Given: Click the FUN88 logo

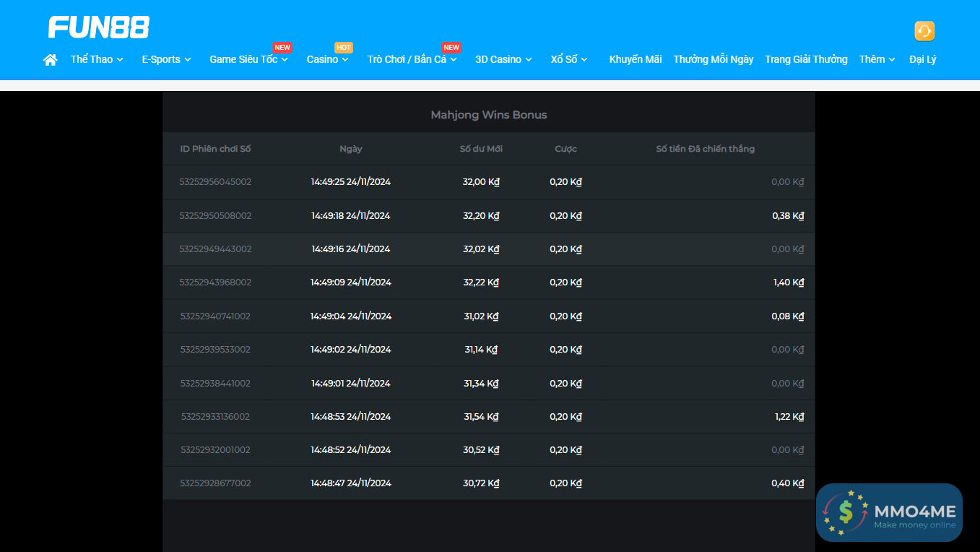Looking at the screenshot, I should [99, 27].
